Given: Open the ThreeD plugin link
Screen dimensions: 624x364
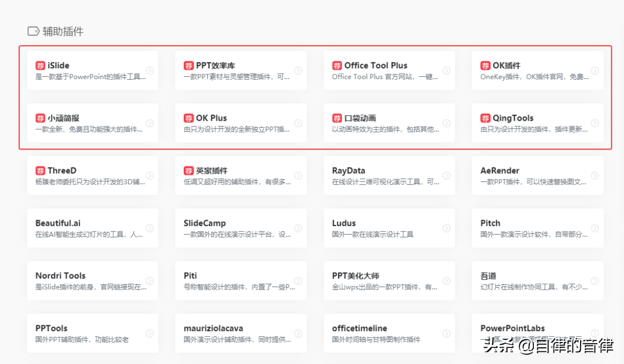Looking at the screenshot, I should [x=92, y=176].
